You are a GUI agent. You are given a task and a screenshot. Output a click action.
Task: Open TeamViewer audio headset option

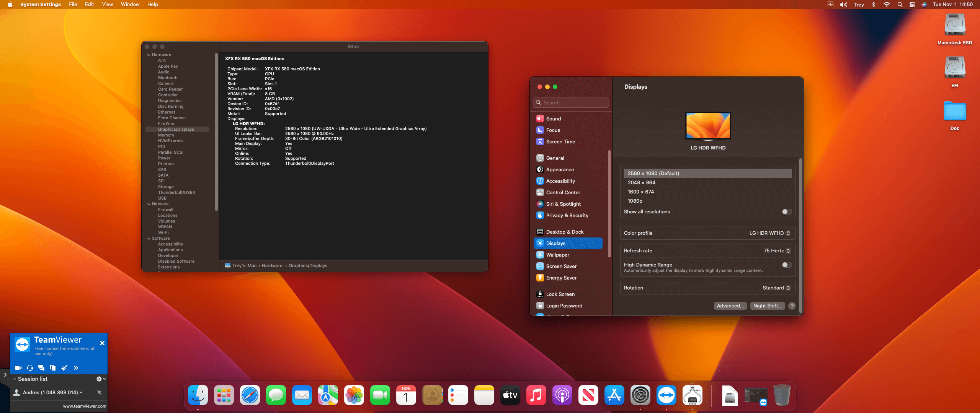[30, 368]
